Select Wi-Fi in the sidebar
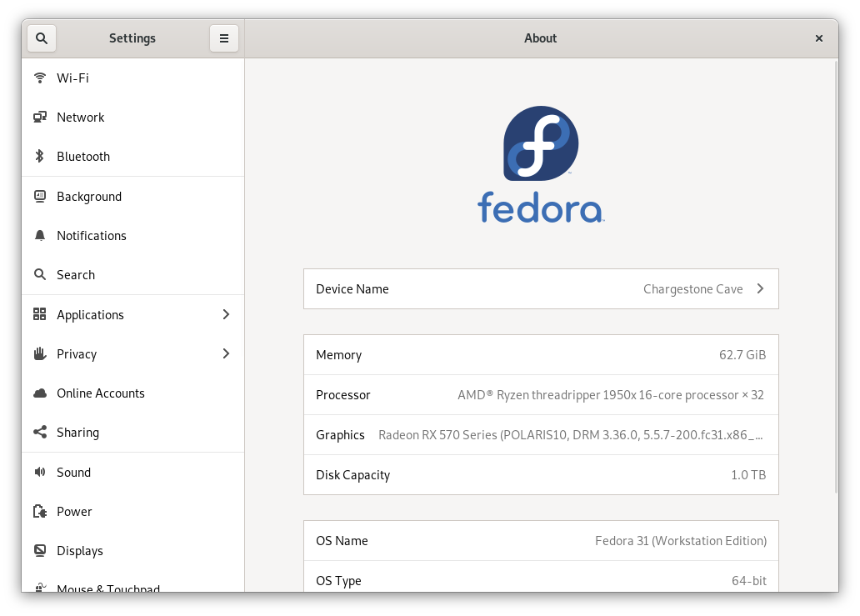The height and width of the screenshot is (616, 860). (x=132, y=78)
